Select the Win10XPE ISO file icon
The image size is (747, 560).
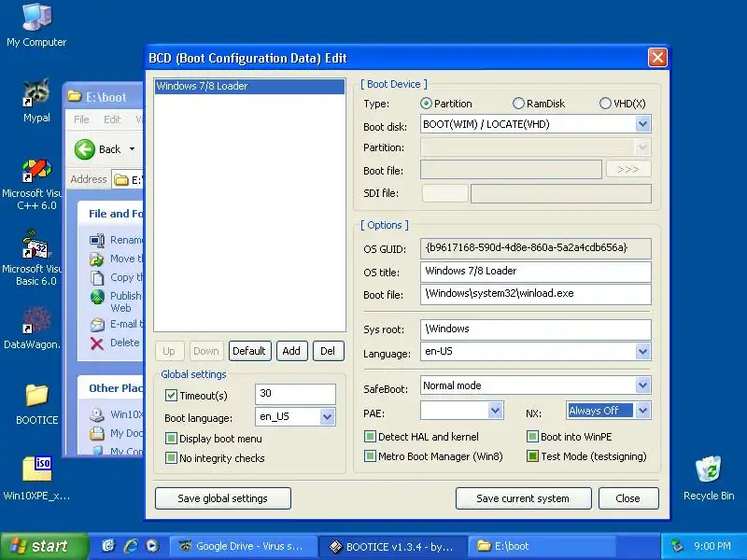coord(36,469)
